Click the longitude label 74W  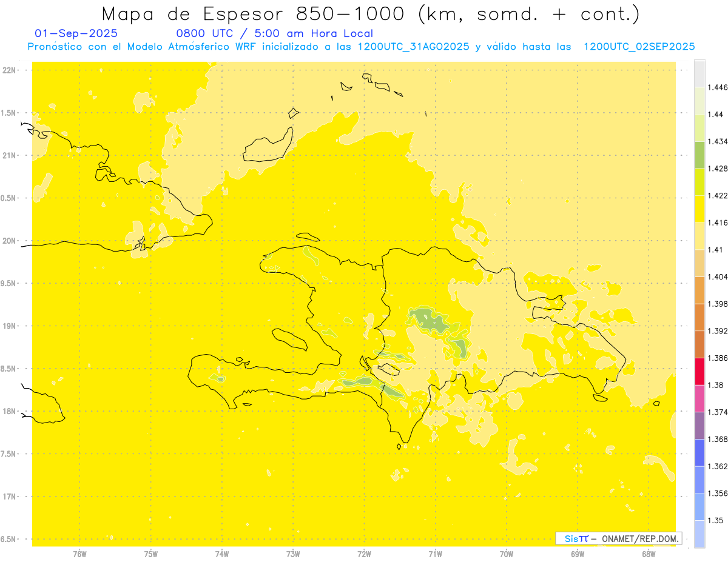222,554
